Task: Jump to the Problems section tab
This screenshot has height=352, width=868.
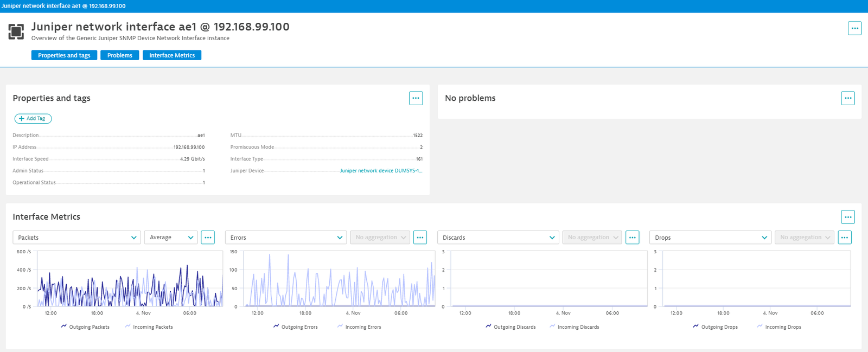Action: [120, 55]
